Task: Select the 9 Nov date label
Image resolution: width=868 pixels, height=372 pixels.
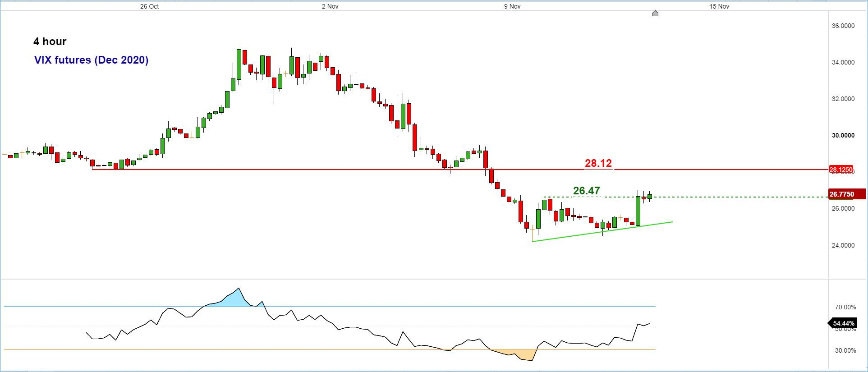Action: pos(512,6)
